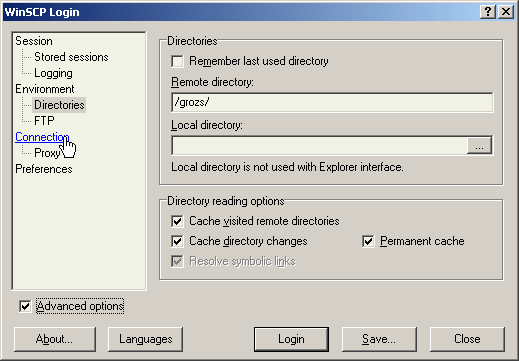Open Stored sessions page
This screenshot has width=519, height=361.
(x=71, y=57)
